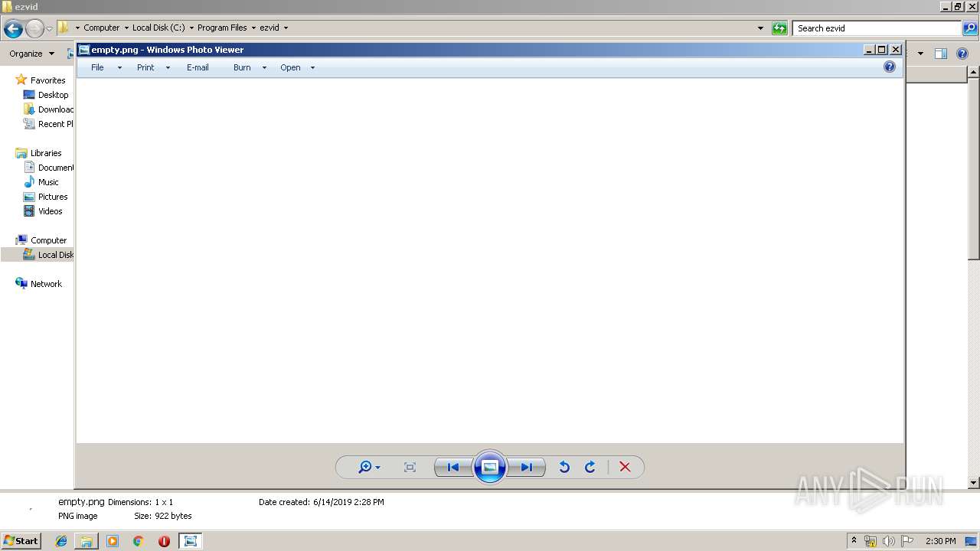Click the 2:30 PM clock

[x=940, y=541]
